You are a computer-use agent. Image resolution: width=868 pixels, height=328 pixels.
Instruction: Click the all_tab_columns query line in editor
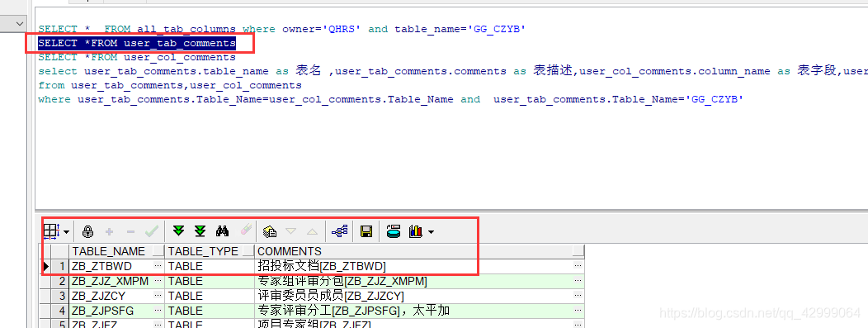(x=281, y=29)
